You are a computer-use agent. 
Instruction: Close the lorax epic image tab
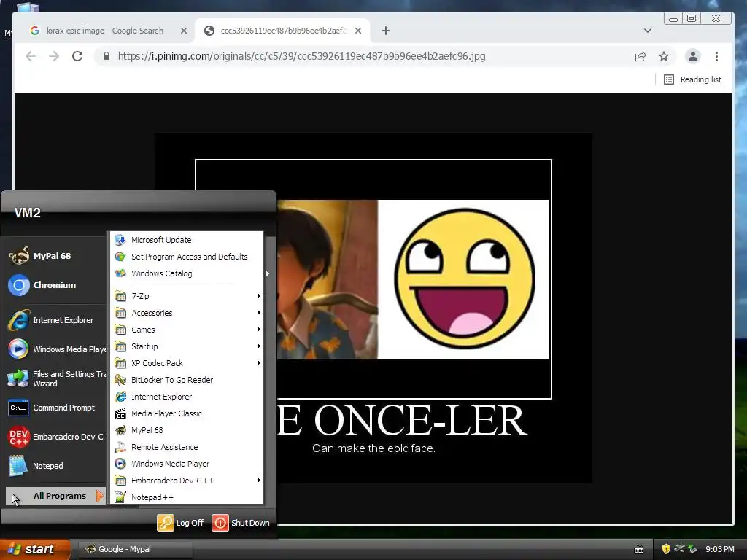click(x=183, y=31)
